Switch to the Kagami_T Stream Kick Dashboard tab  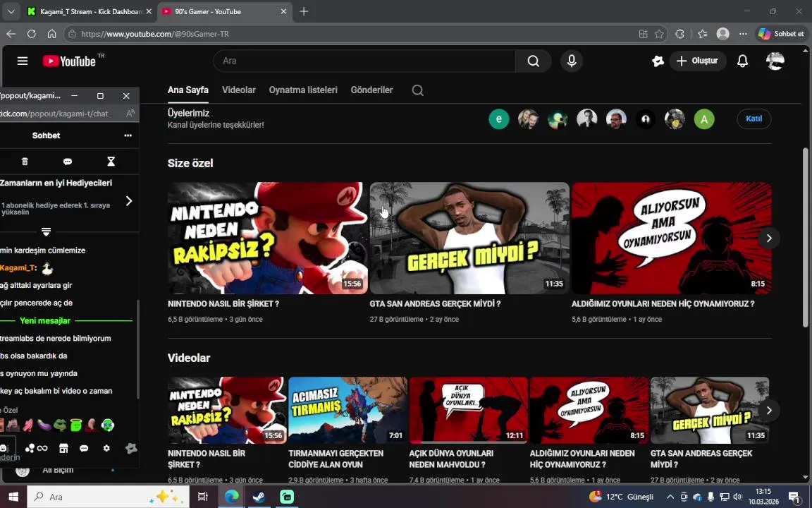click(91, 11)
